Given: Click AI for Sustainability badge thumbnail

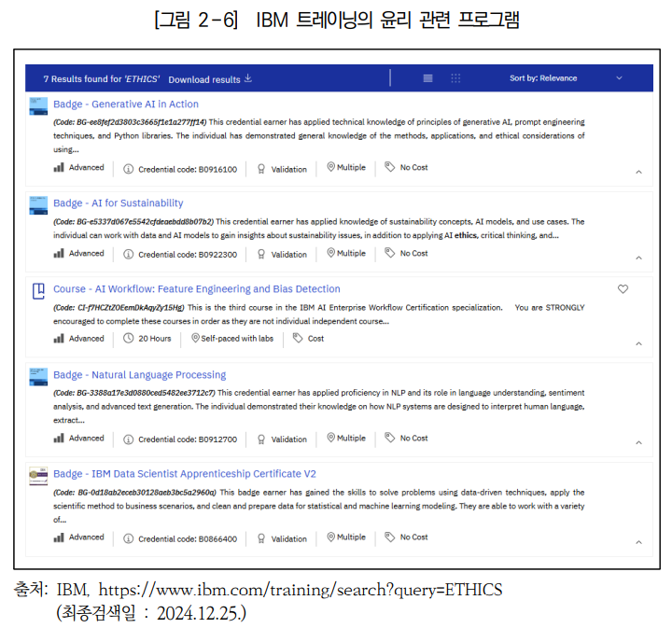Looking at the screenshot, I should pyautogui.click(x=38, y=205).
